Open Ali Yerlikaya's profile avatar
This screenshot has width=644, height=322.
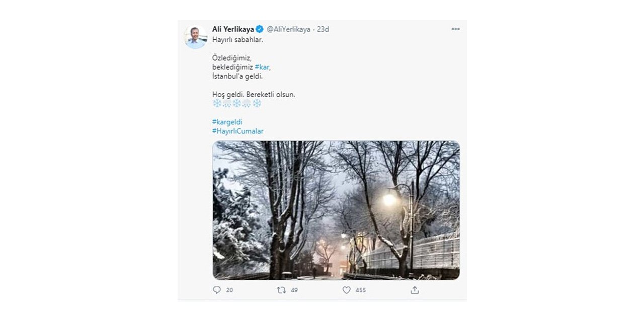[195, 37]
